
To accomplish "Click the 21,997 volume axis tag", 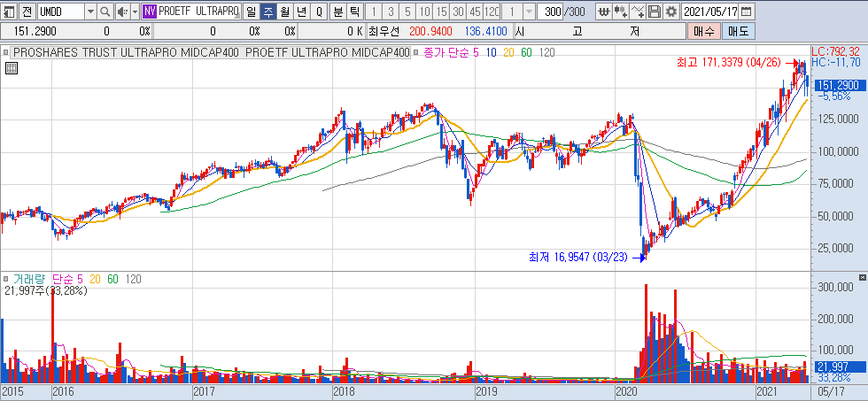I will (841, 366).
